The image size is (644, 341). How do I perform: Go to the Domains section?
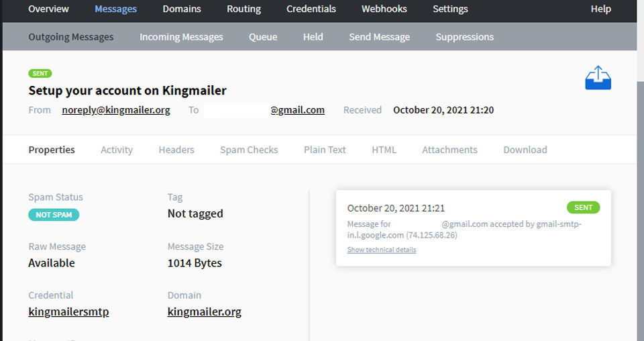point(182,9)
